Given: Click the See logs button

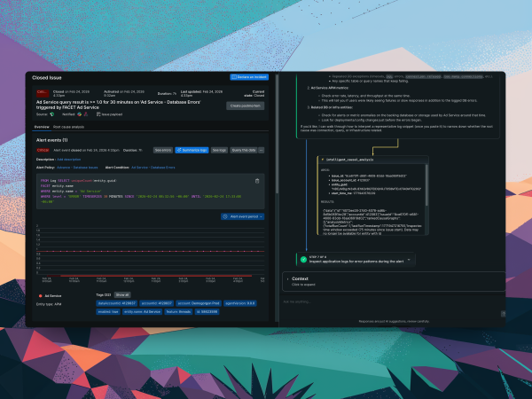Looking at the screenshot, I should (x=219, y=150).
